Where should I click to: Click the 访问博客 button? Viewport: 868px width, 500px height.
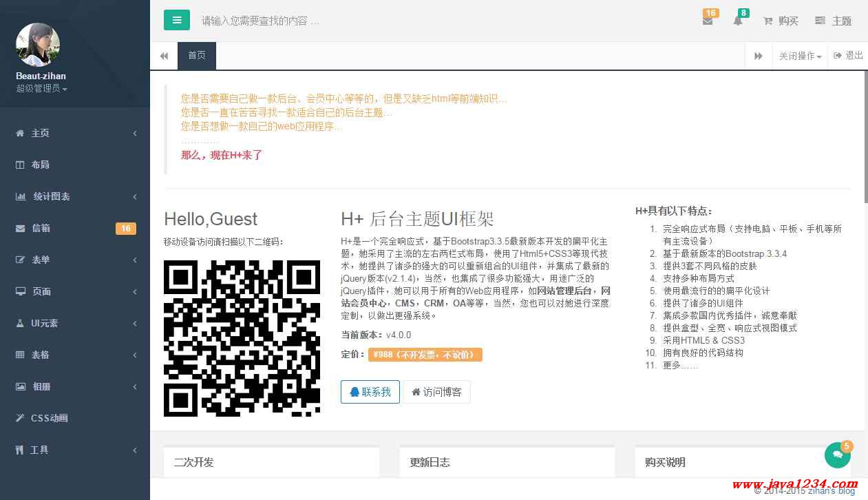click(x=436, y=392)
